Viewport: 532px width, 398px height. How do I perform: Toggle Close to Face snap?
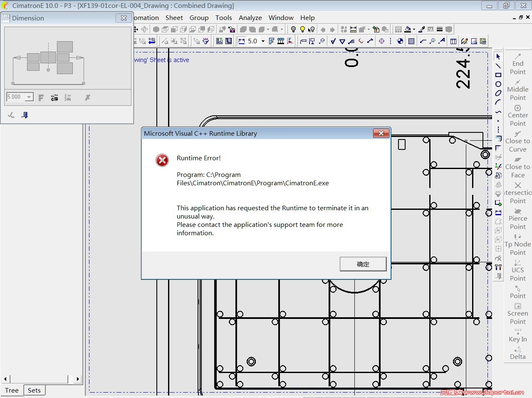pyautogui.click(x=518, y=167)
